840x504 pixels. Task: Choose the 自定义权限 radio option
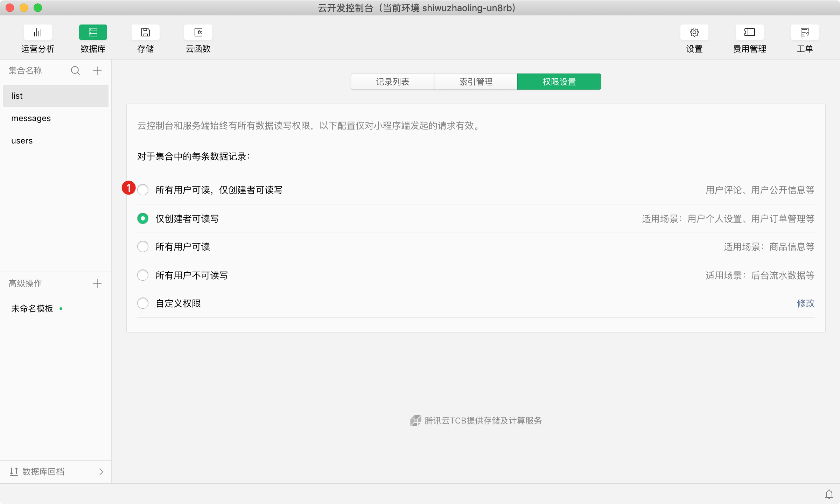pyautogui.click(x=143, y=303)
